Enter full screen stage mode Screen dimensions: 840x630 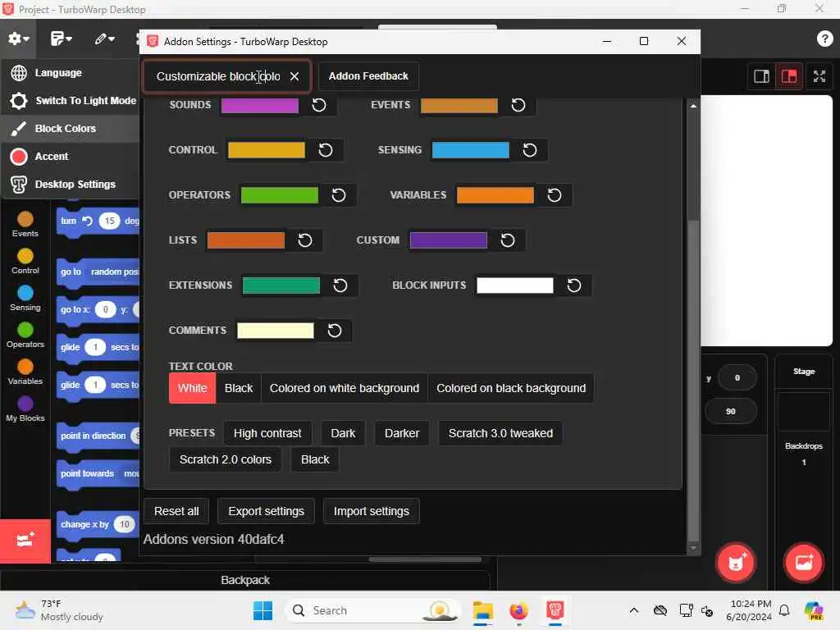pyautogui.click(x=819, y=76)
